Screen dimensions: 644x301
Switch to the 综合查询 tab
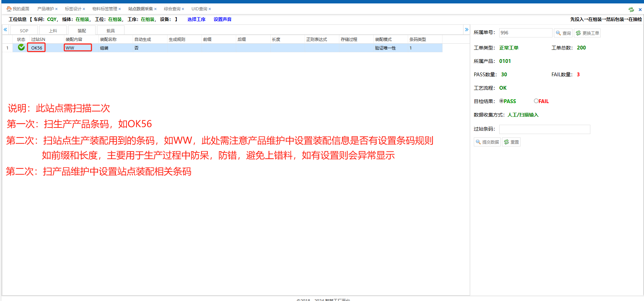tap(172, 9)
